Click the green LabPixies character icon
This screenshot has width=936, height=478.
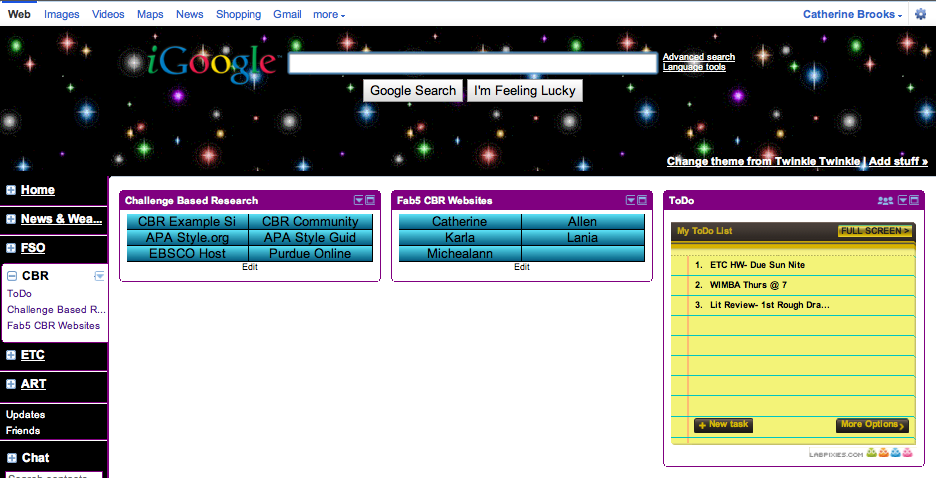click(872, 453)
